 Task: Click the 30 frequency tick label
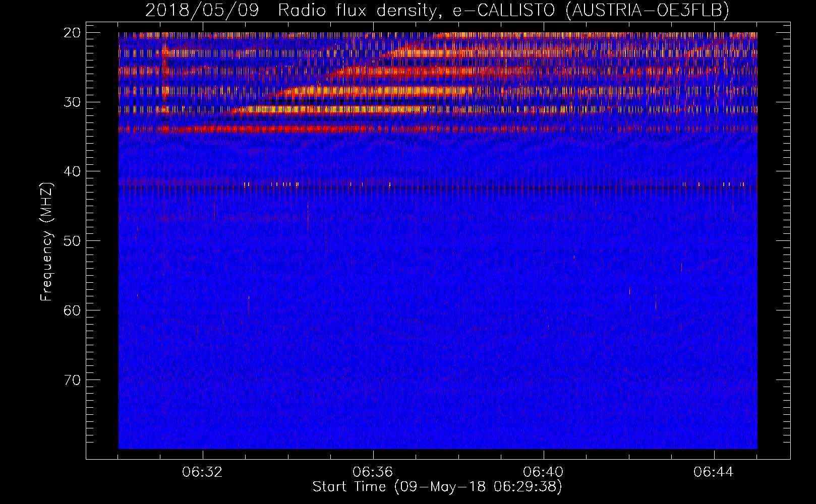click(x=72, y=102)
